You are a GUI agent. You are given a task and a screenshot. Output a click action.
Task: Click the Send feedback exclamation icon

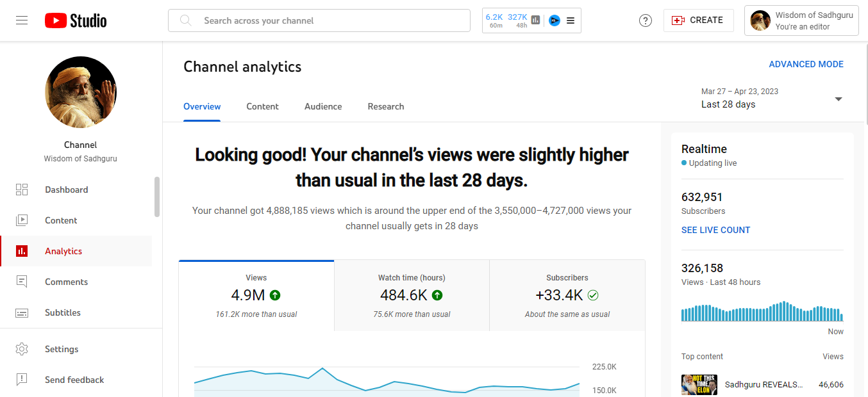tap(22, 380)
